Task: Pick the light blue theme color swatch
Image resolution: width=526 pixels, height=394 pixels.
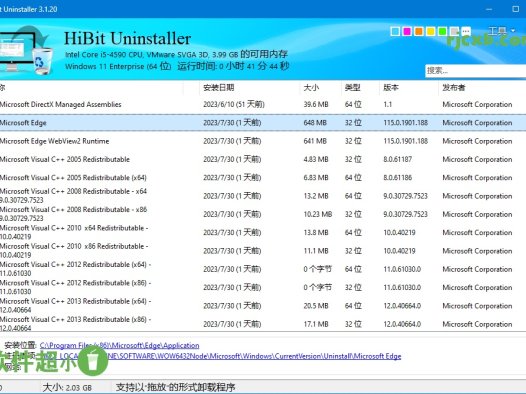Action: click(x=395, y=32)
